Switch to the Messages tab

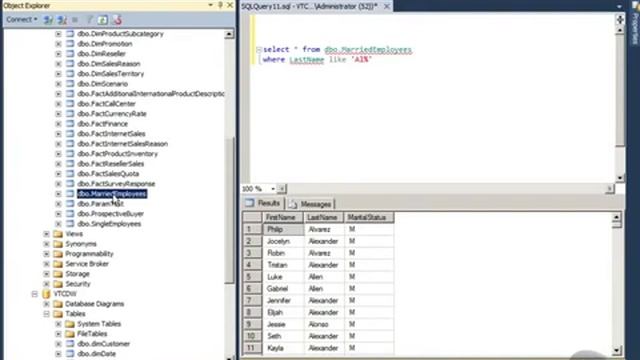[310, 204]
